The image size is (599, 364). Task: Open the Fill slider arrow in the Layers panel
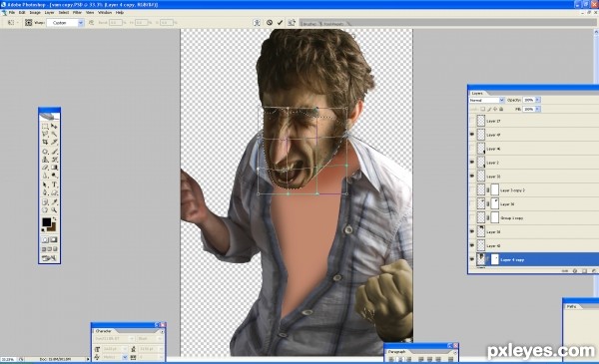(x=537, y=109)
